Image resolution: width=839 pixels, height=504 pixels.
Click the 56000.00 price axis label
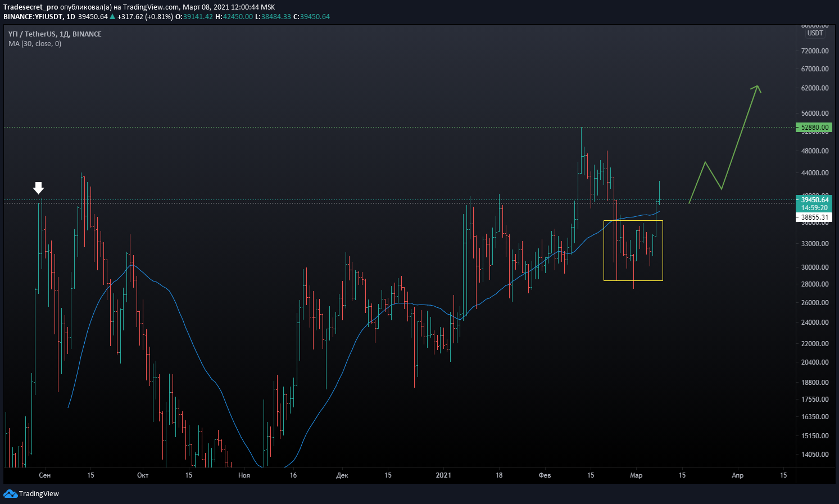[815, 113]
